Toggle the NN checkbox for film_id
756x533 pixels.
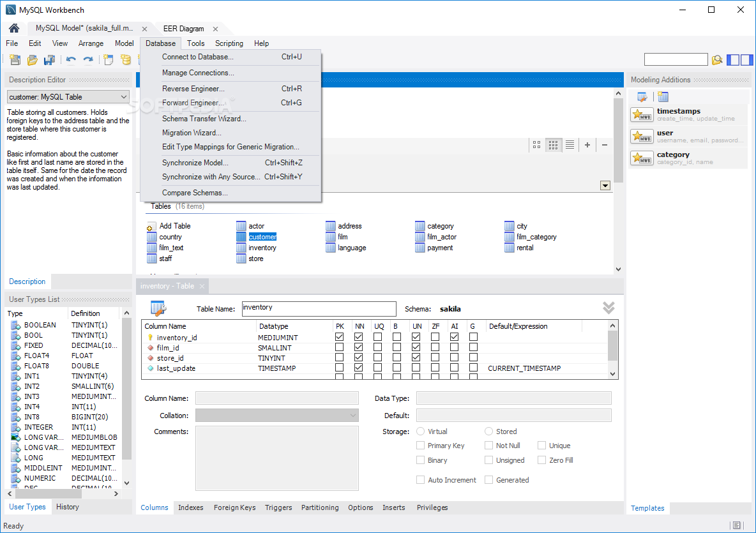[359, 347]
